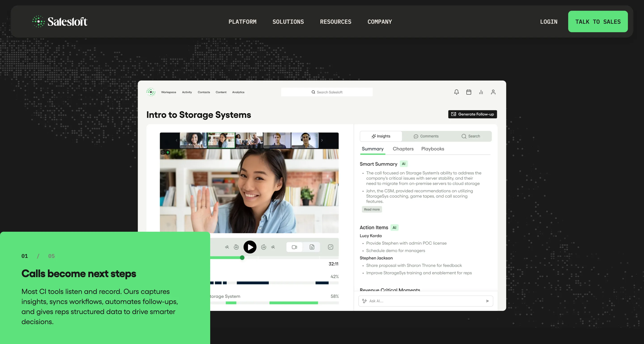
Task: Select the man with headset thumbnail
Action: [305, 140]
